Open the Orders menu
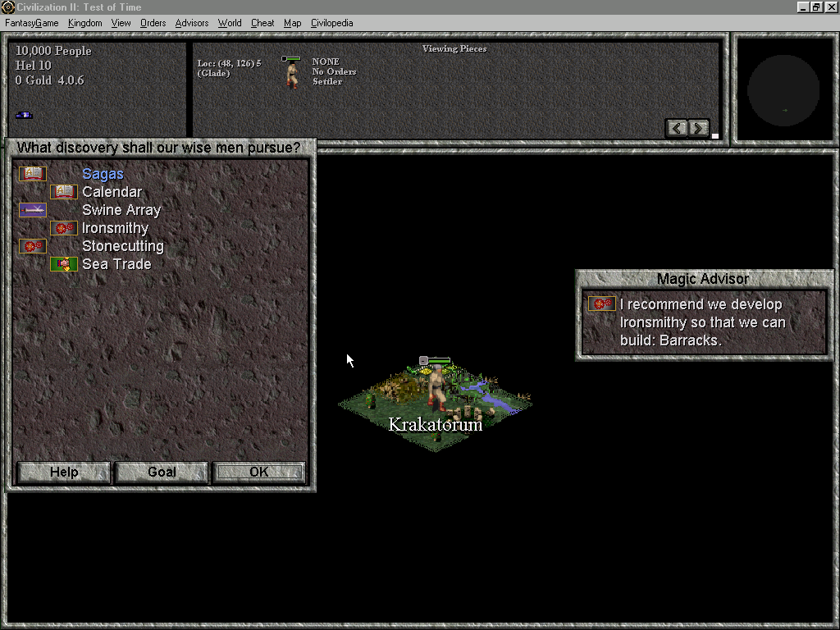840x630 pixels. tap(153, 23)
